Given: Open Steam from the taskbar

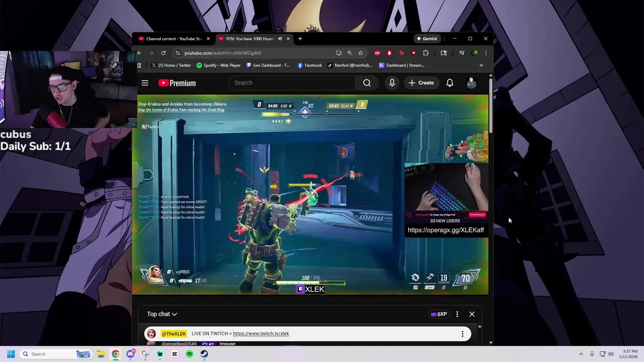Looking at the screenshot, I should (x=204, y=354).
